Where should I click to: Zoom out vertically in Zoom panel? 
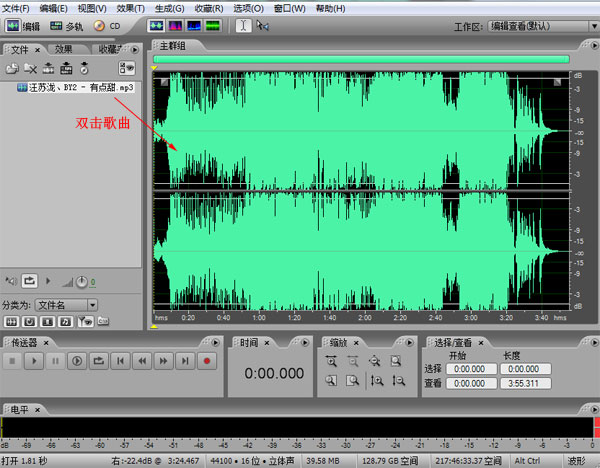pyautogui.click(x=398, y=380)
